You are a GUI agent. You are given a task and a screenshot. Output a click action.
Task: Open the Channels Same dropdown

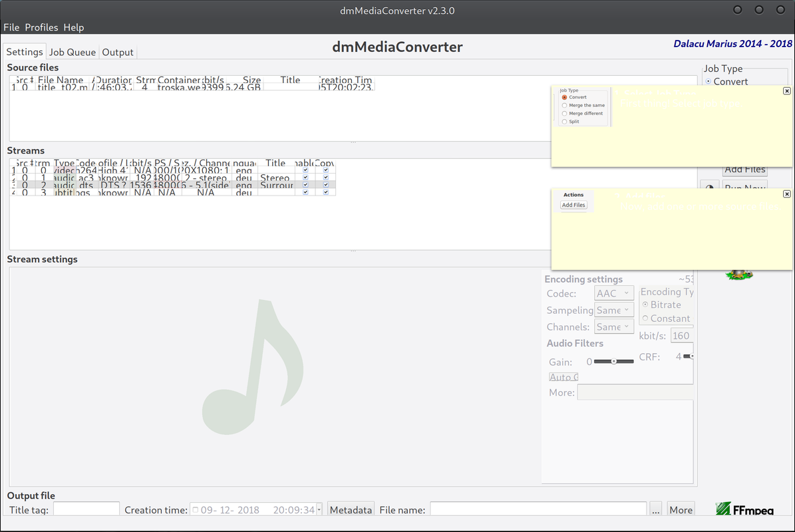pos(613,327)
